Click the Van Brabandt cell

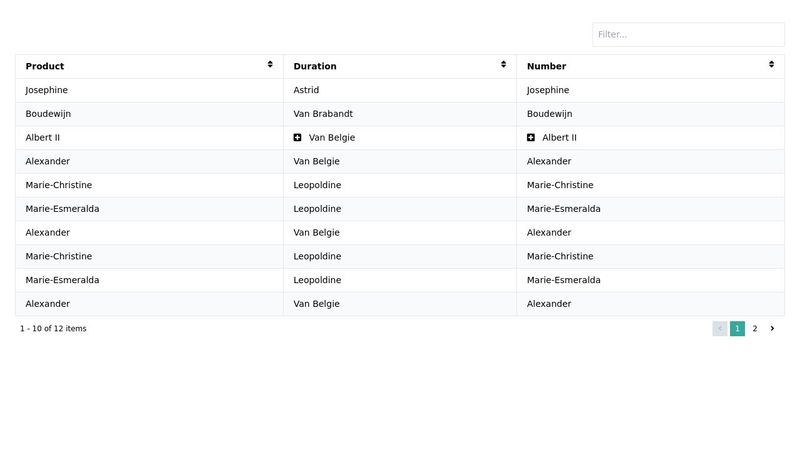[323, 114]
